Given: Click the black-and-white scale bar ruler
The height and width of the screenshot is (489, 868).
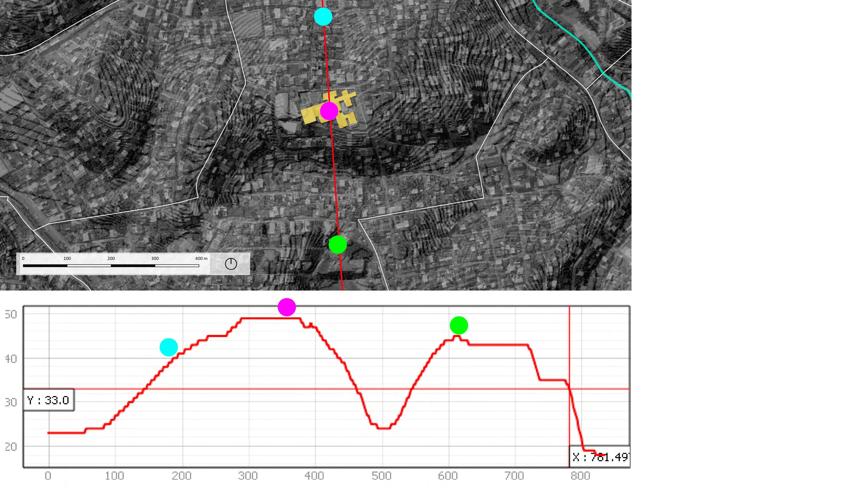Looking at the screenshot, I should pyautogui.click(x=111, y=266).
